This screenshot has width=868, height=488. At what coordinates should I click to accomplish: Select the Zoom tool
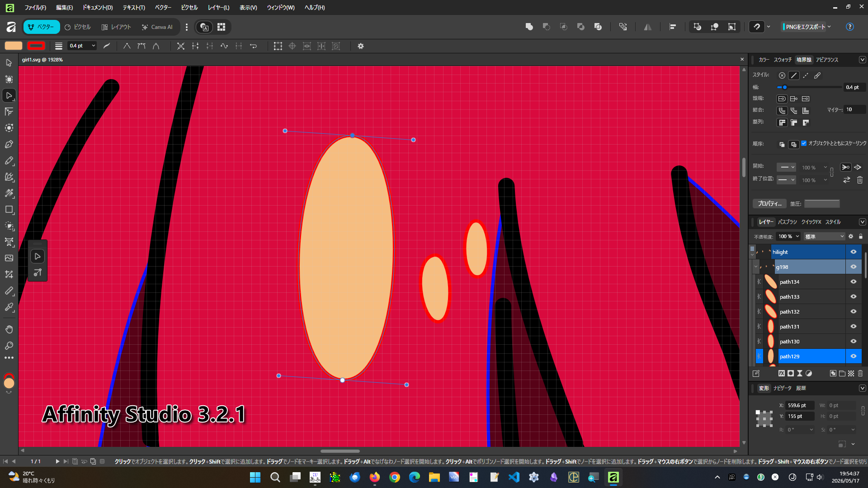[x=9, y=346]
